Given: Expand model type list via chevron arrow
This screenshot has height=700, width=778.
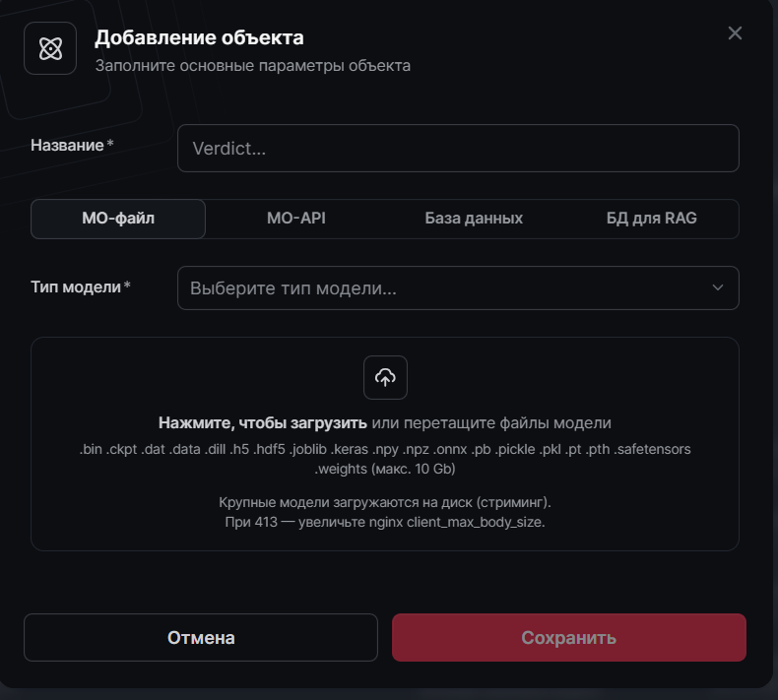Looking at the screenshot, I should click(x=718, y=287).
